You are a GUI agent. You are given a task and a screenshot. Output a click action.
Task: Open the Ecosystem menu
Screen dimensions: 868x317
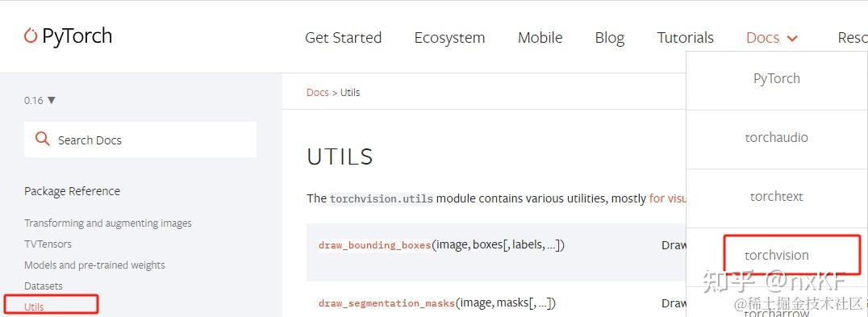click(449, 38)
